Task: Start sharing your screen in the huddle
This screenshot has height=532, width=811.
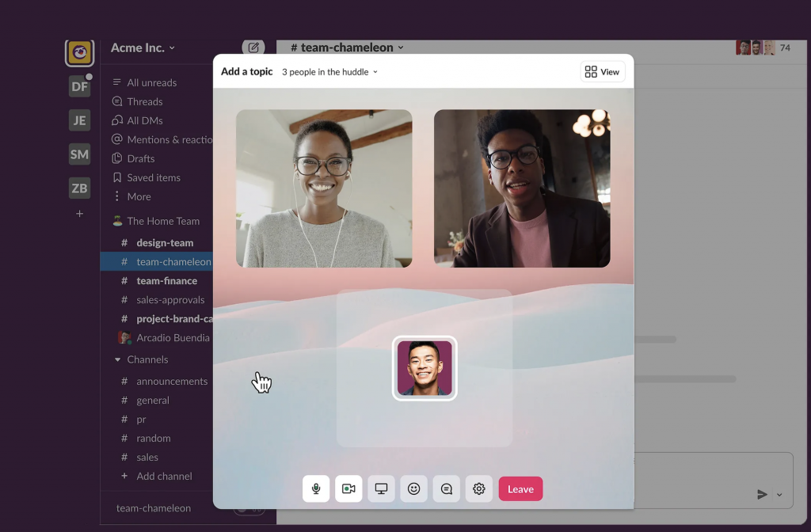Action: (381, 488)
